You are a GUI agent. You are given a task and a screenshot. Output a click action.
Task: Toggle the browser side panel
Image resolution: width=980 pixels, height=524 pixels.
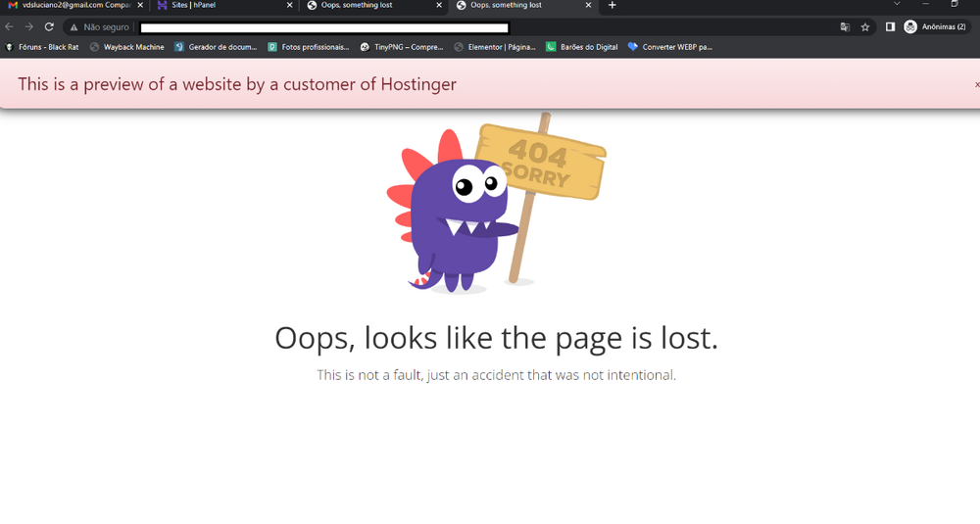890,26
